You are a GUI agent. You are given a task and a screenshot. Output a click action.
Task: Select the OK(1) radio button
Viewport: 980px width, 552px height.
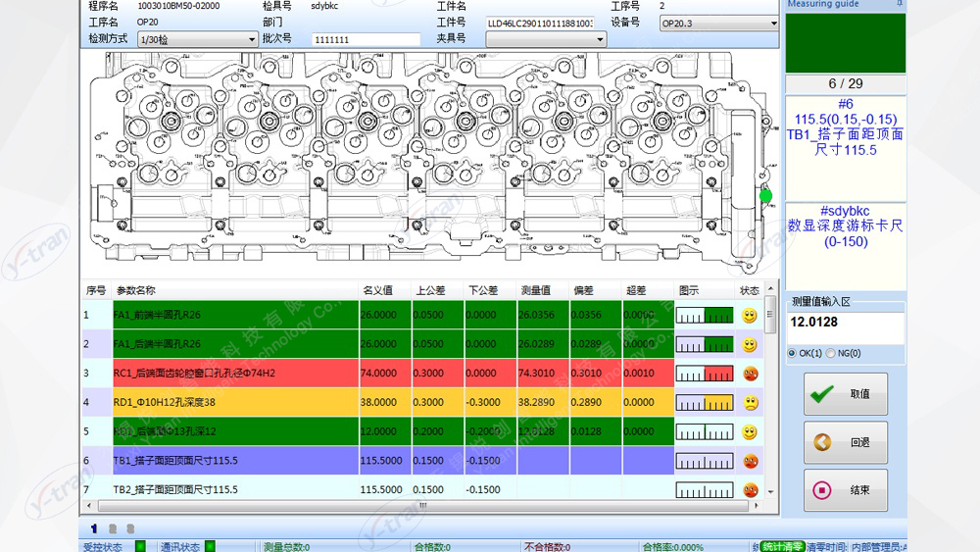tap(792, 353)
